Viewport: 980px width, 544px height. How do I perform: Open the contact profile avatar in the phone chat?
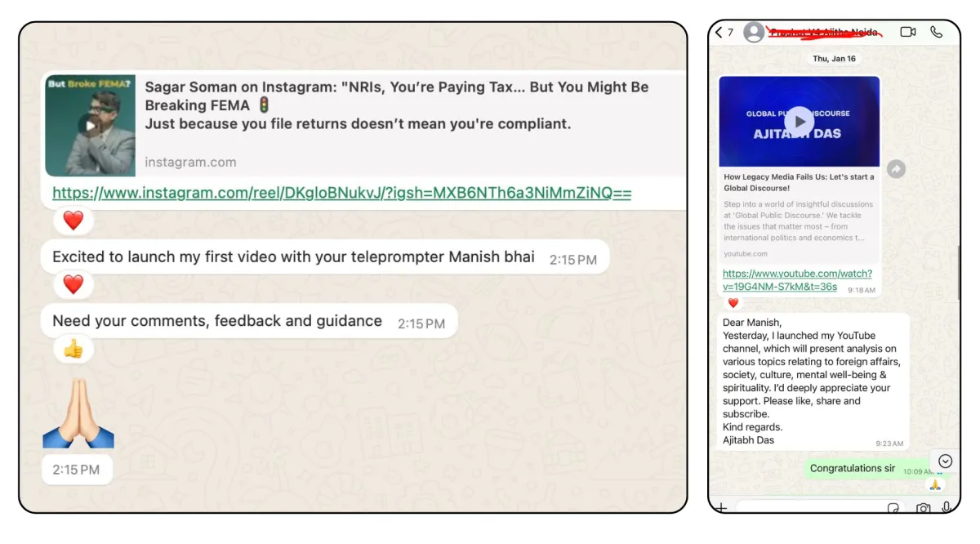click(x=755, y=33)
